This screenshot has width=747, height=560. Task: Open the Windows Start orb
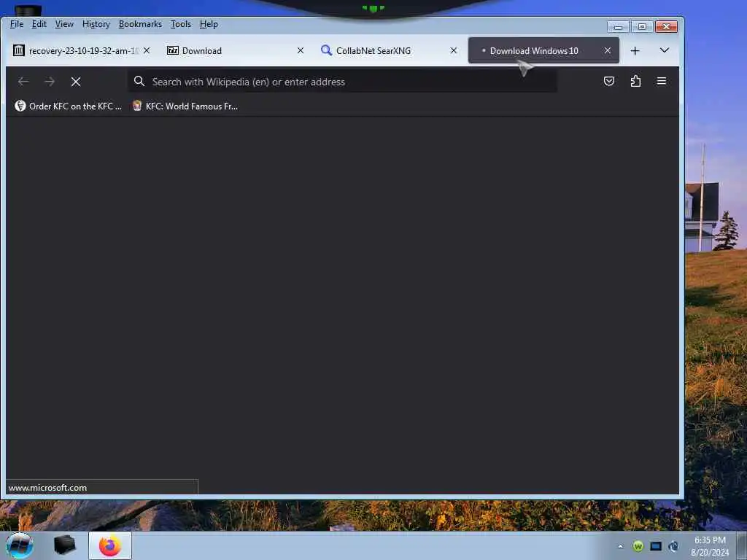pyautogui.click(x=20, y=545)
